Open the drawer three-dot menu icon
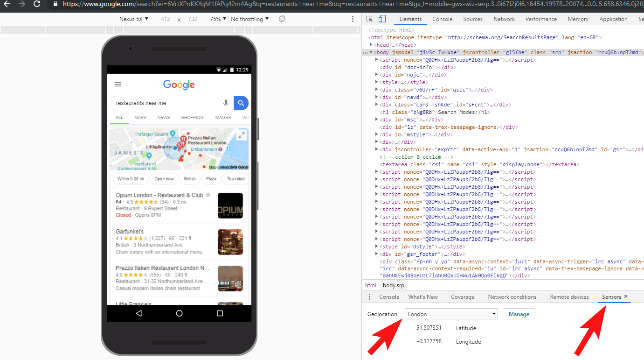This screenshot has height=360, width=644. pyautogui.click(x=369, y=297)
